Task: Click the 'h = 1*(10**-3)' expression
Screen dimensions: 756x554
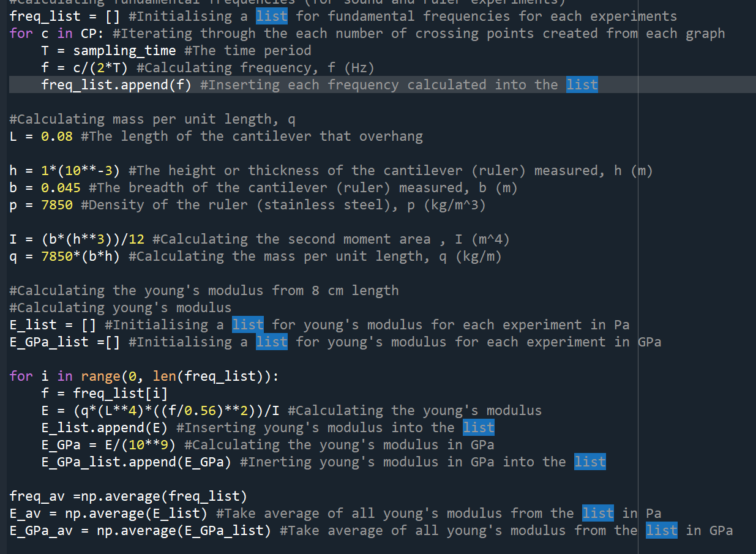Action: 65,170
